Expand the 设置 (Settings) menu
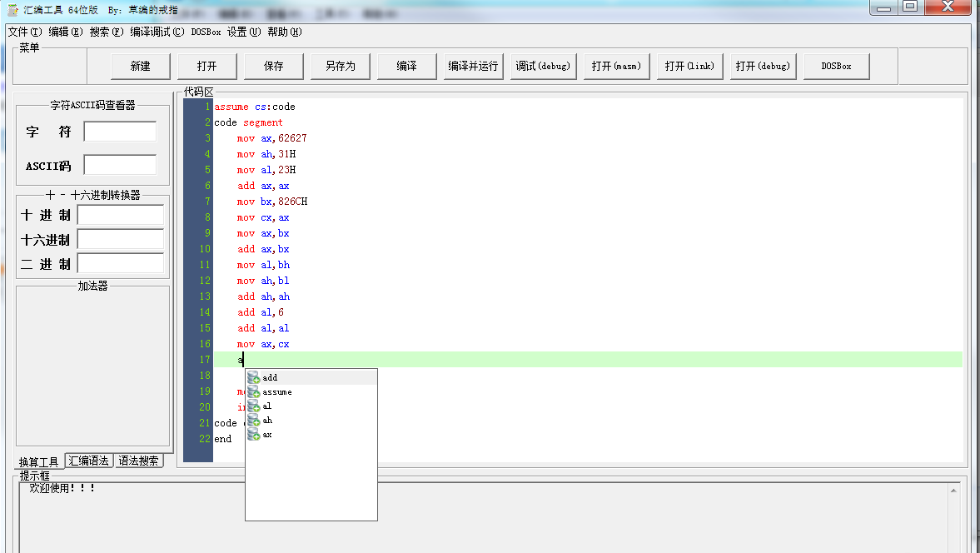The width and height of the screenshot is (980, 553). coord(243,32)
